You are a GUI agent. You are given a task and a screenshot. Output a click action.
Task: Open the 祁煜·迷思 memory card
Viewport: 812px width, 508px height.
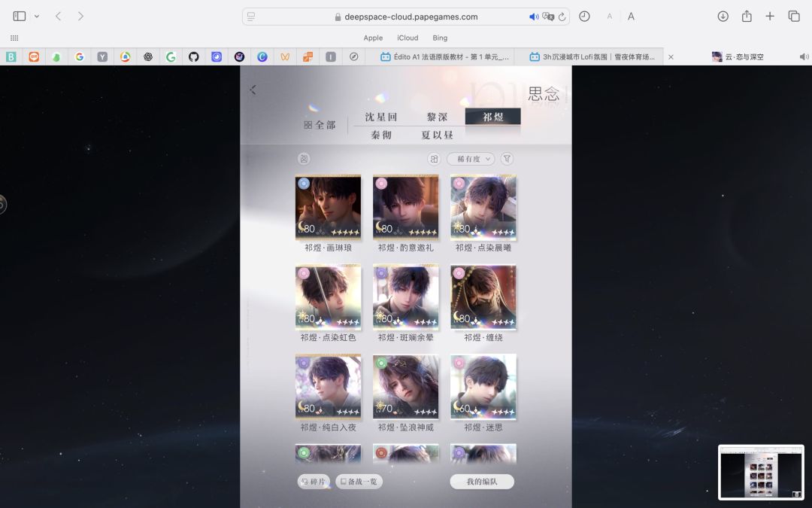[x=483, y=387]
